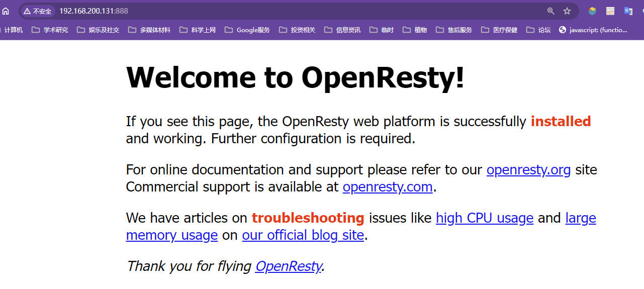The image size is (644, 289).
Task: Open the 学术研究 bookmarks folder
Action: click(50, 30)
